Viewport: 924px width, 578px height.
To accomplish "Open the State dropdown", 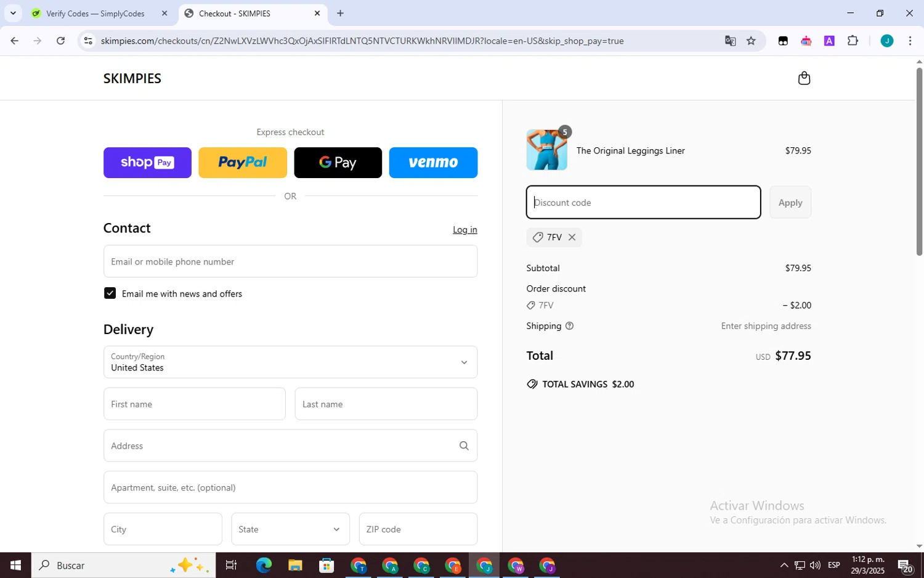I will pos(290,529).
